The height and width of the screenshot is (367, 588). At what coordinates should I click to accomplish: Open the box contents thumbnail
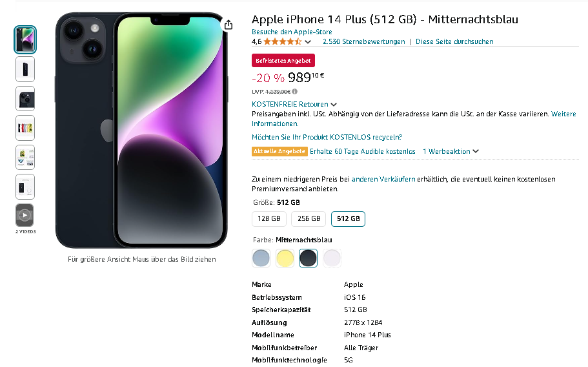click(x=25, y=187)
